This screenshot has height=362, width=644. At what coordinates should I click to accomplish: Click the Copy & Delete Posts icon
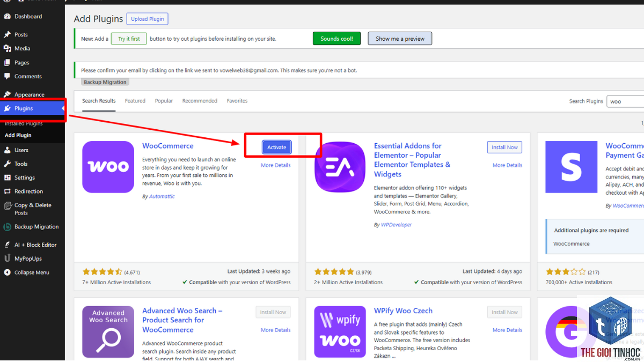tap(7, 205)
